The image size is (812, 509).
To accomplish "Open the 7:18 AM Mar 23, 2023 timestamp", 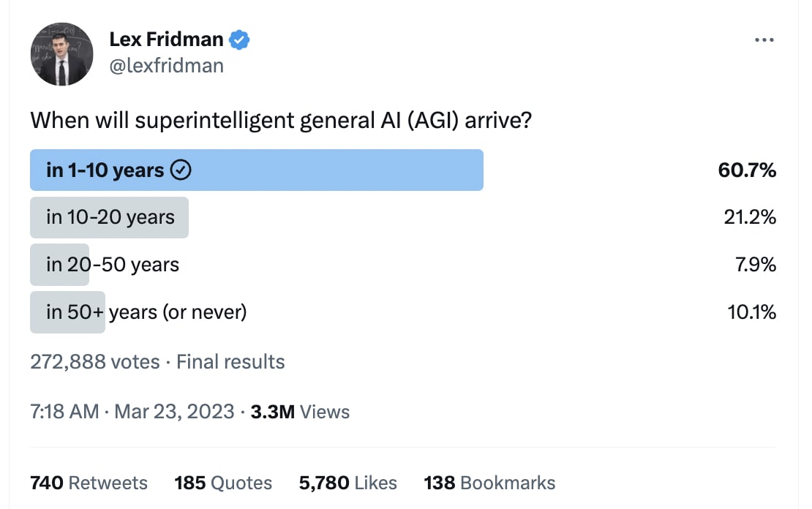I will pos(132,412).
